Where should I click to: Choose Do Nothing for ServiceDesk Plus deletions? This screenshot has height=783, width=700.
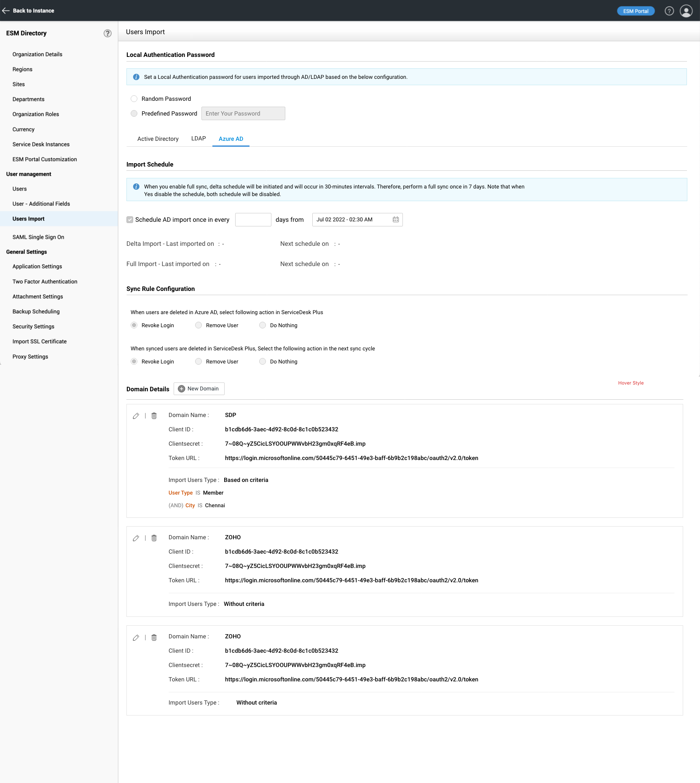click(263, 361)
